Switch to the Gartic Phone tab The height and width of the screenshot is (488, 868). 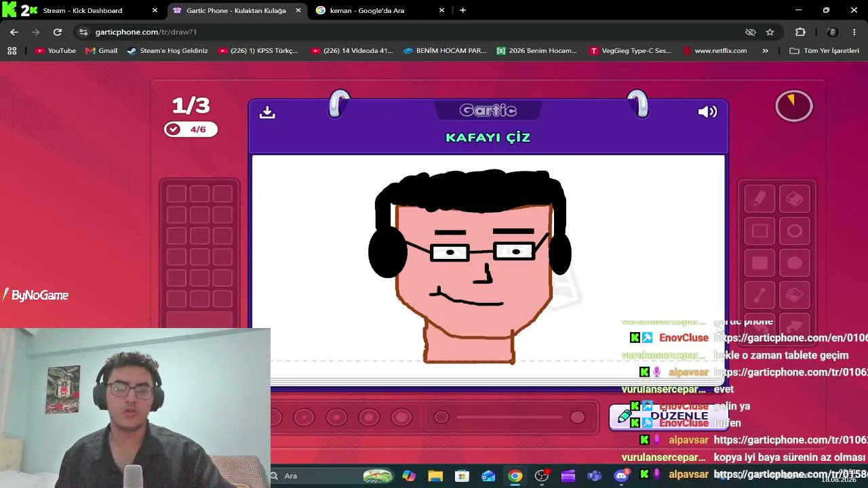point(235,10)
